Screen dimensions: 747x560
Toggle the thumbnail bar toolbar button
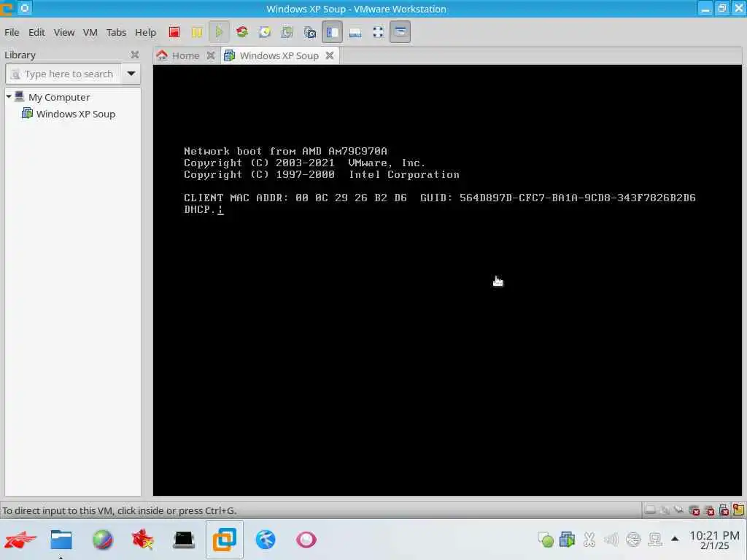coord(355,32)
